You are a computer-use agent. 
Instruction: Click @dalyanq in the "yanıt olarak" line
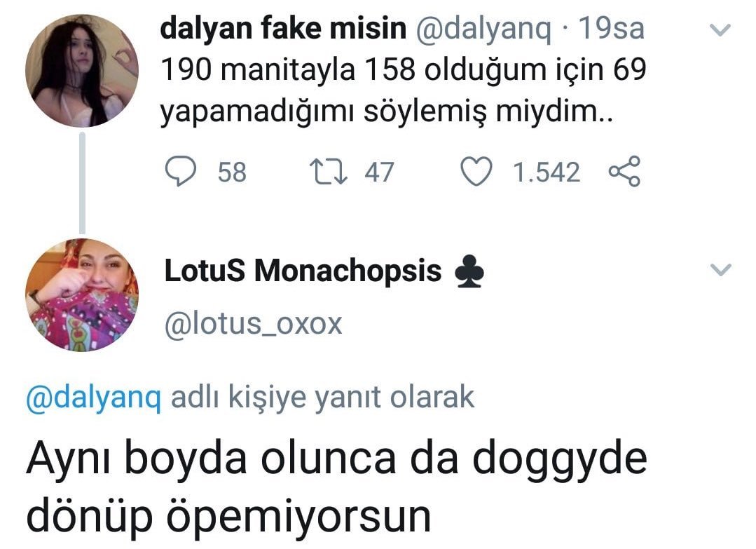93,398
